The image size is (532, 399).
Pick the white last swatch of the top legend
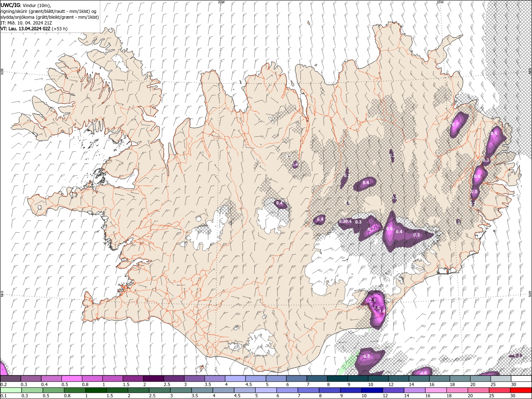pos(521,379)
